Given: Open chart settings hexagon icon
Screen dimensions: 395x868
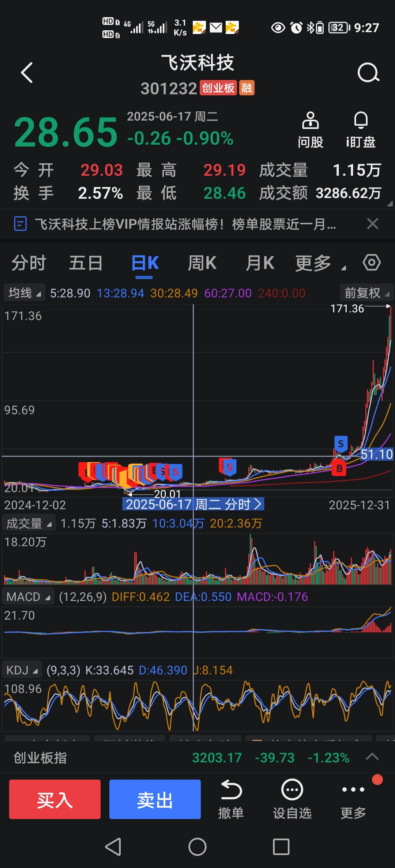Looking at the screenshot, I should coord(372,262).
